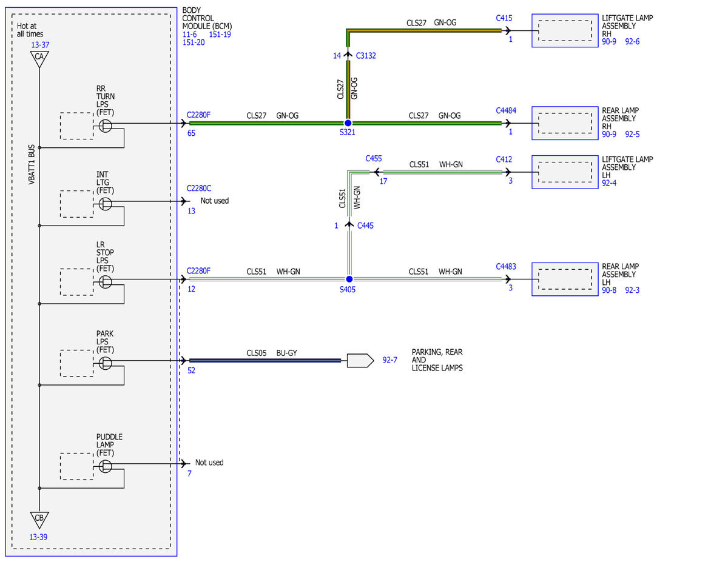Image resolution: width=728 pixels, height=562 pixels.
Task: Click the "BODY CONTROL MODULE (BCM)" title
Action: (x=207, y=19)
